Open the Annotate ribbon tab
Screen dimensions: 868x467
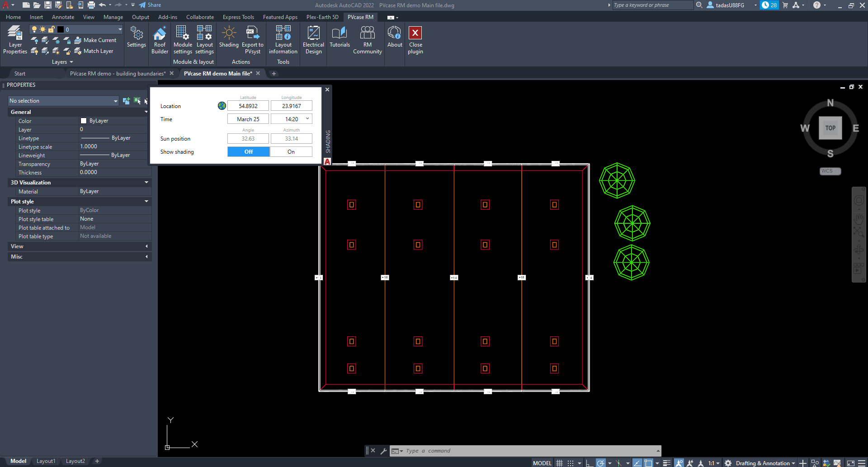(63, 17)
